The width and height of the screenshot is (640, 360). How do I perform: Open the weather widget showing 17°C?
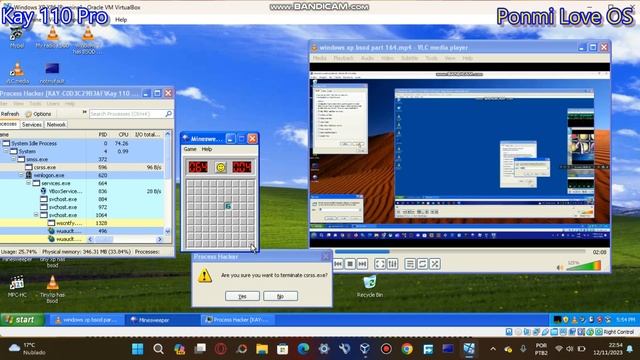tap(27, 349)
